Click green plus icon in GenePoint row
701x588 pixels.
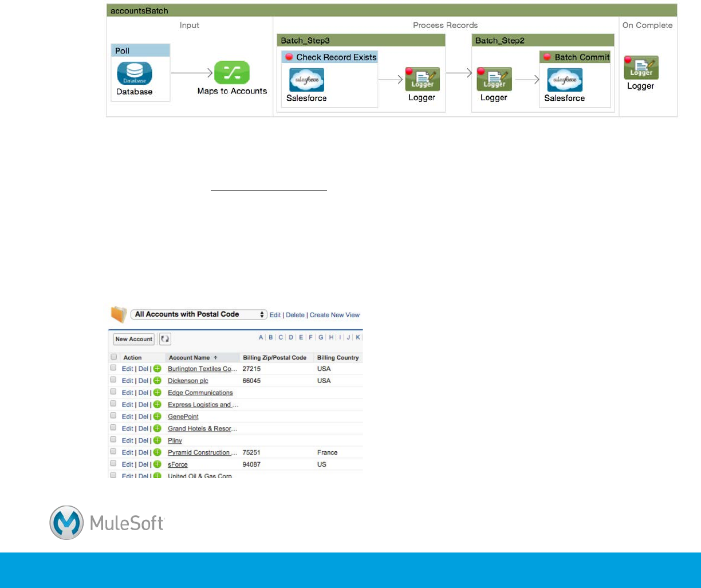157,417
